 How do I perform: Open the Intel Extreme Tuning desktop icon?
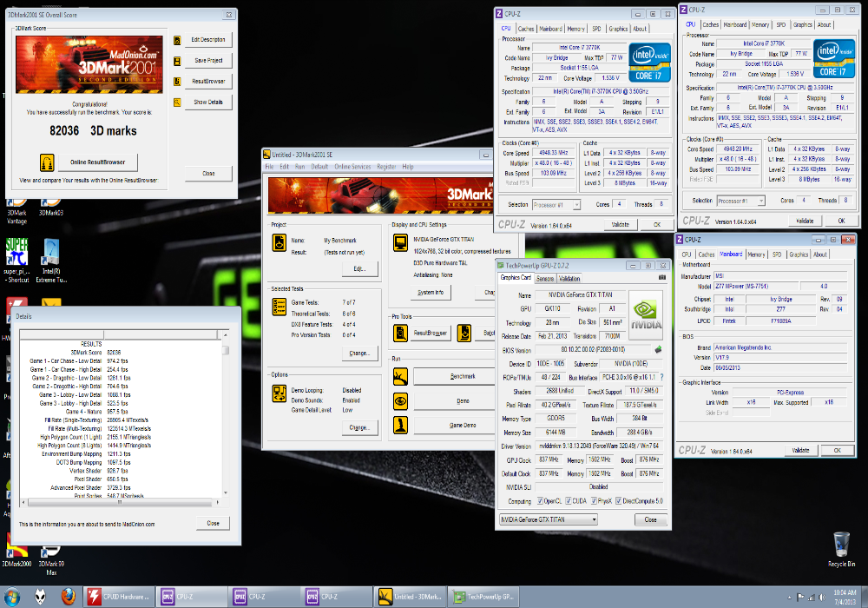point(51,261)
